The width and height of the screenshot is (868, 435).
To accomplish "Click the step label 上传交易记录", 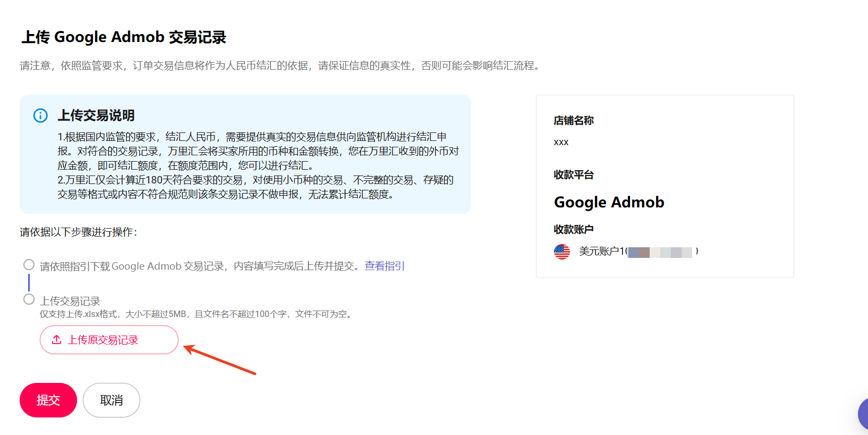I will click(x=70, y=301).
